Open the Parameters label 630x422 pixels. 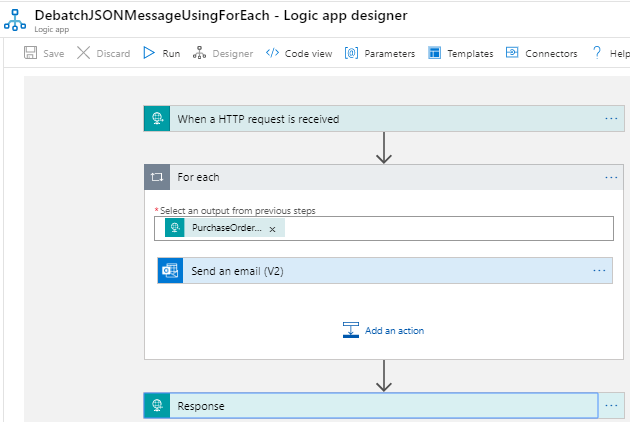click(390, 53)
